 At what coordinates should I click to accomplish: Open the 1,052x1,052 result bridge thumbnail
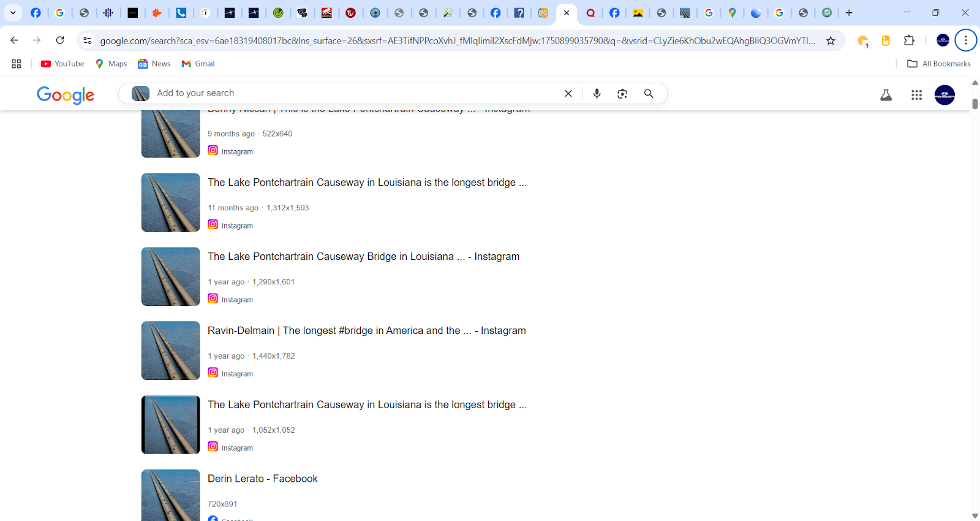pyautogui.click(x=171, y=425)
